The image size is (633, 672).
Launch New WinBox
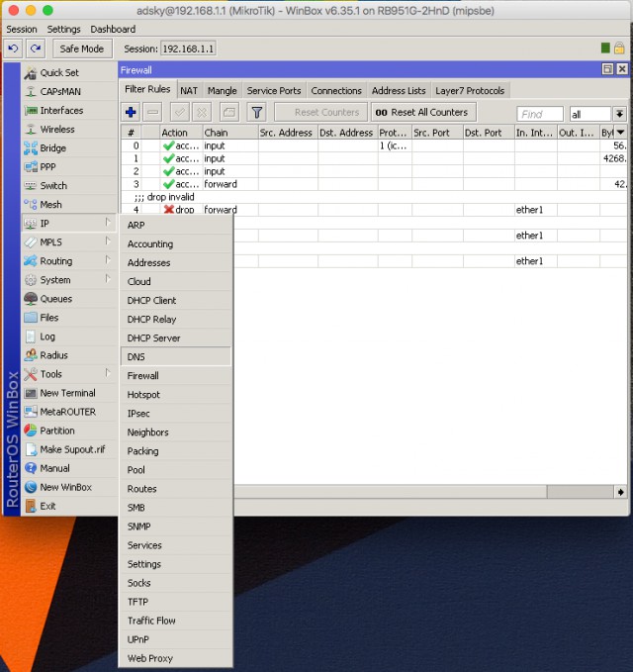click(x=69, y=487)
